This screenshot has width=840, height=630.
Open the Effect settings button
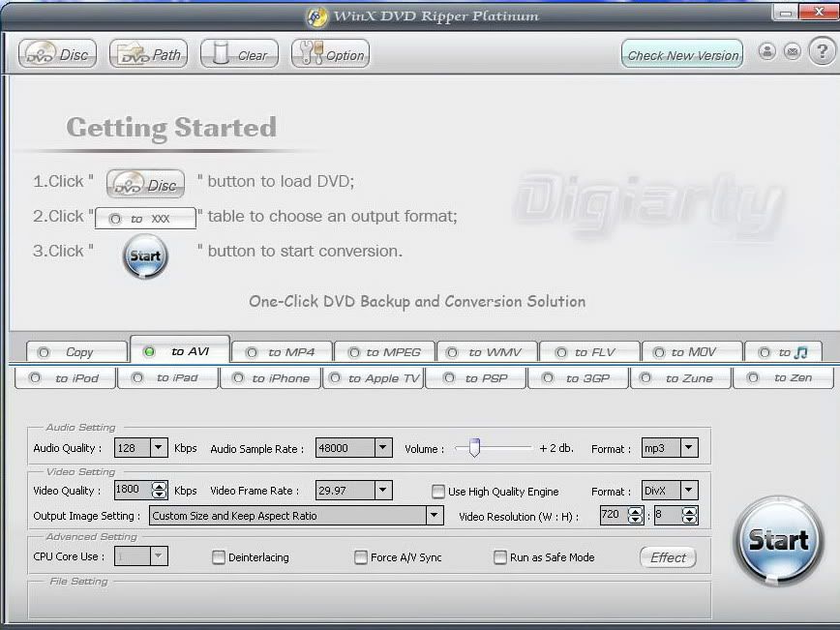coord(668,557)
